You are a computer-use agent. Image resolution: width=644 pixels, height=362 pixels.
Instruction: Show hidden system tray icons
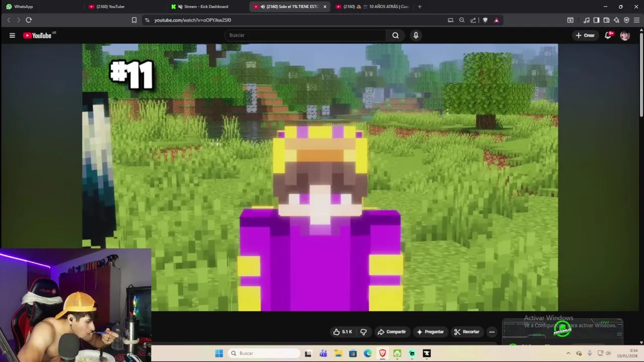[568, 353]
